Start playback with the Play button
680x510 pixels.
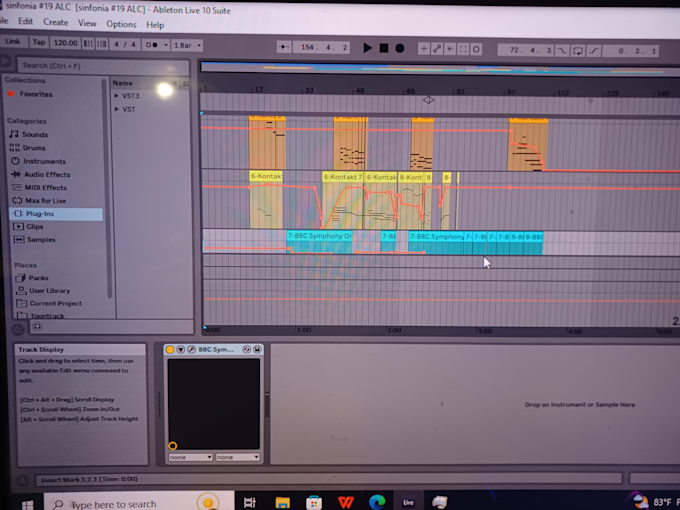[367, 48]
